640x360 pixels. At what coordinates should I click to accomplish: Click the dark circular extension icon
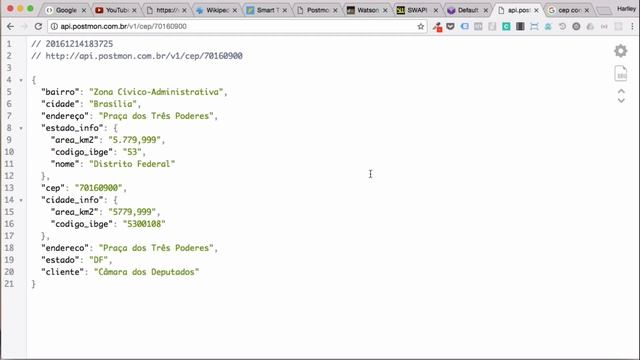tap(576, 27)
